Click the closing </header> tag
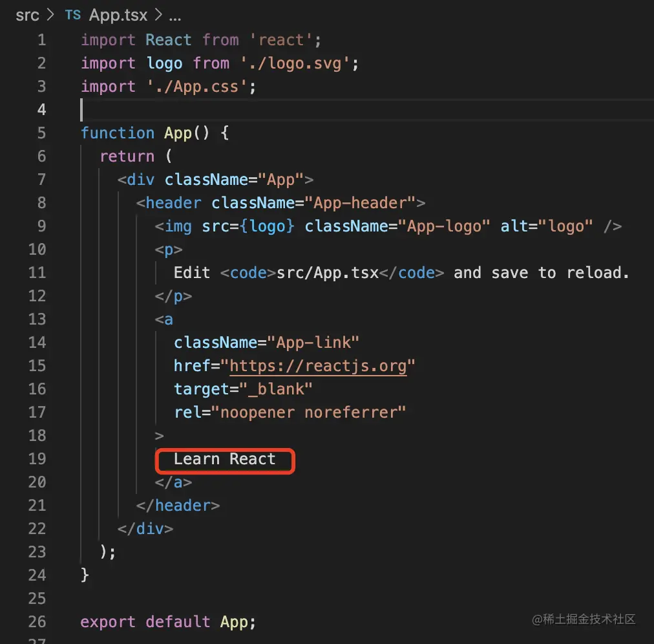 178,506
